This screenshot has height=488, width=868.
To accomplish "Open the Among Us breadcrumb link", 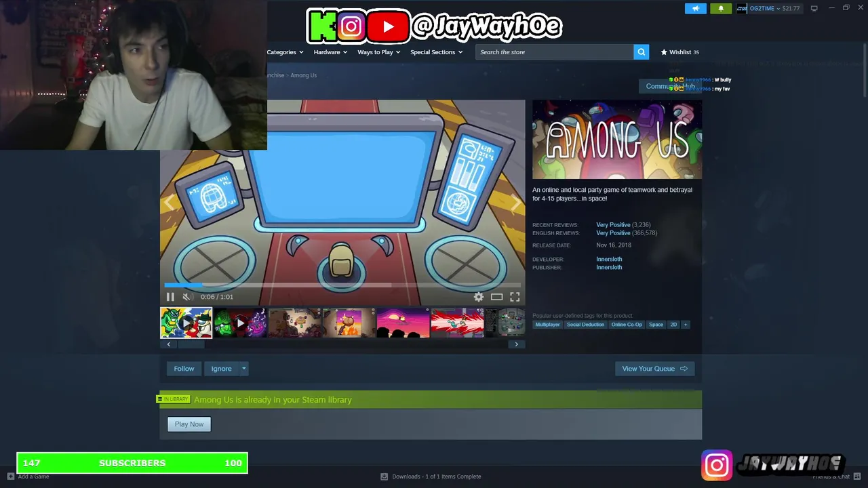I will 304,75.
